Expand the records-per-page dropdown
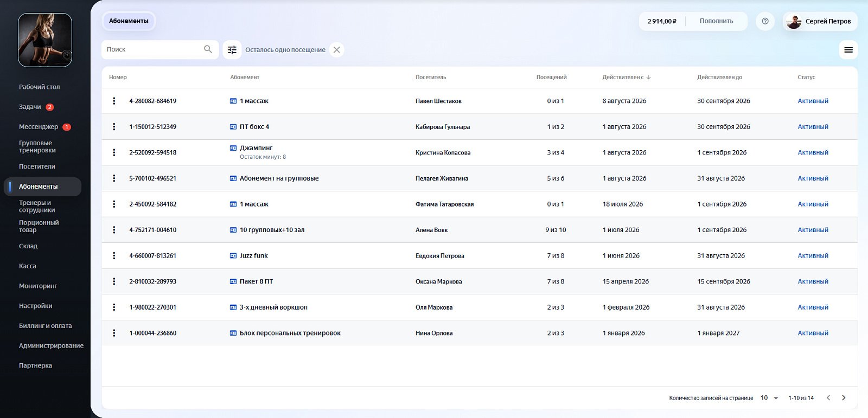 coord(770,398)
